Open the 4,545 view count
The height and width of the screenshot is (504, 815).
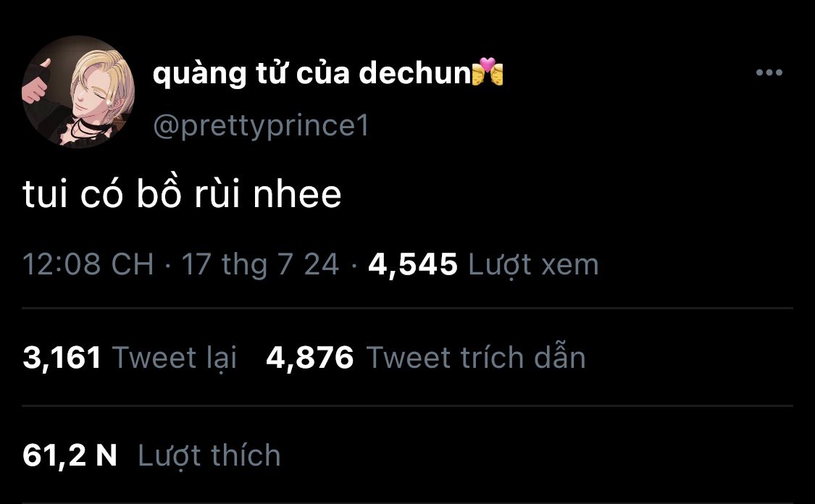[413, 264]
